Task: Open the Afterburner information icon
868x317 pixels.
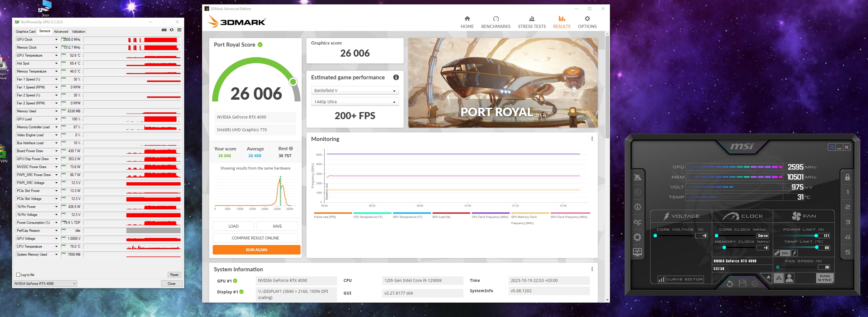Action: click(x=638, y=207)
